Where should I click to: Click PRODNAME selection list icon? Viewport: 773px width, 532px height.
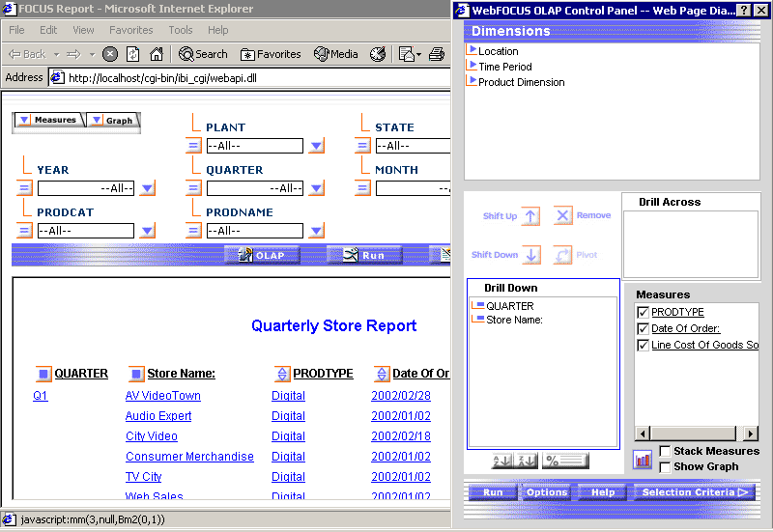(193, 231)
